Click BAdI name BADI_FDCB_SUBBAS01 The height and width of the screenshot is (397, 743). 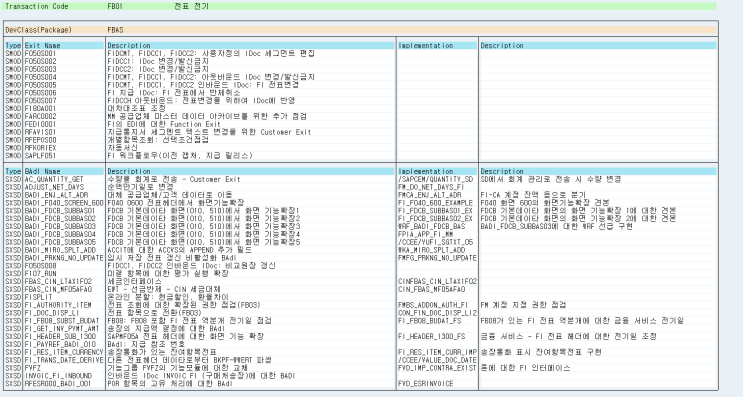pyautogui.click(x=60, y=210)
